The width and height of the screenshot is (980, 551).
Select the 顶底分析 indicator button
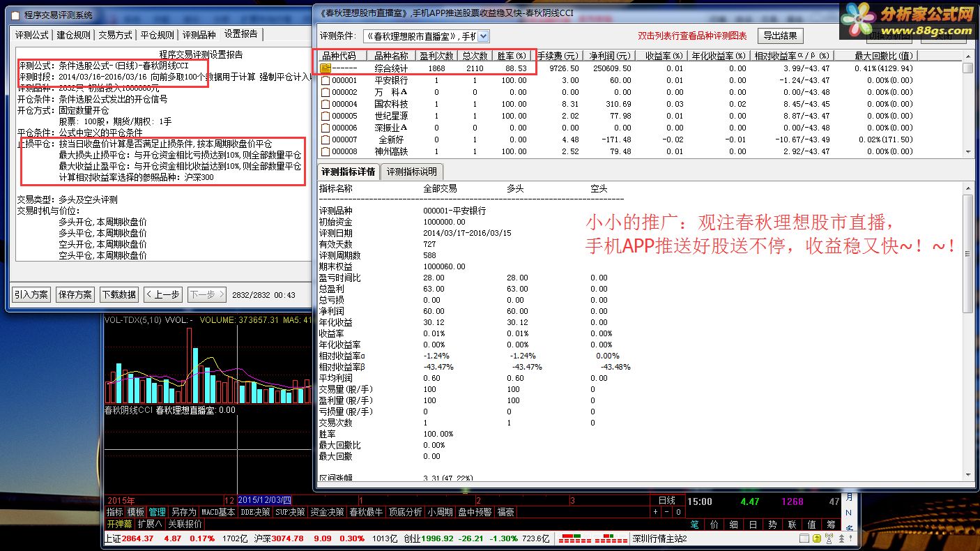pyautogui.click(x=406, y=512)
